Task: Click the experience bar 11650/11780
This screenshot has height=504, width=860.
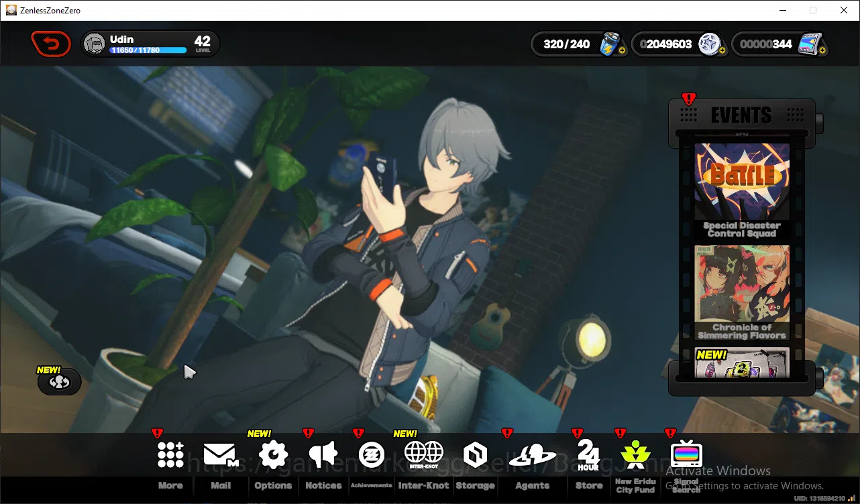Action: (x=148, y=50)
